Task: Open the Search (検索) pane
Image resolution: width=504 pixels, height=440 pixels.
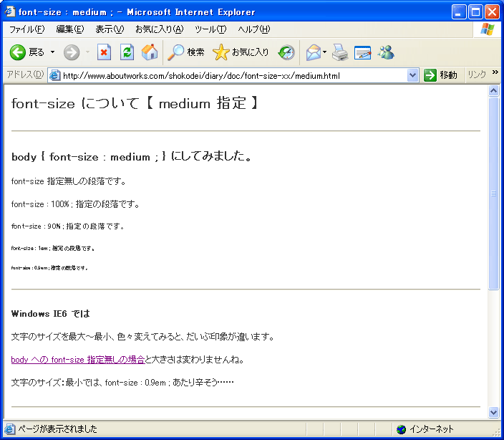Action: coord(186,52)
